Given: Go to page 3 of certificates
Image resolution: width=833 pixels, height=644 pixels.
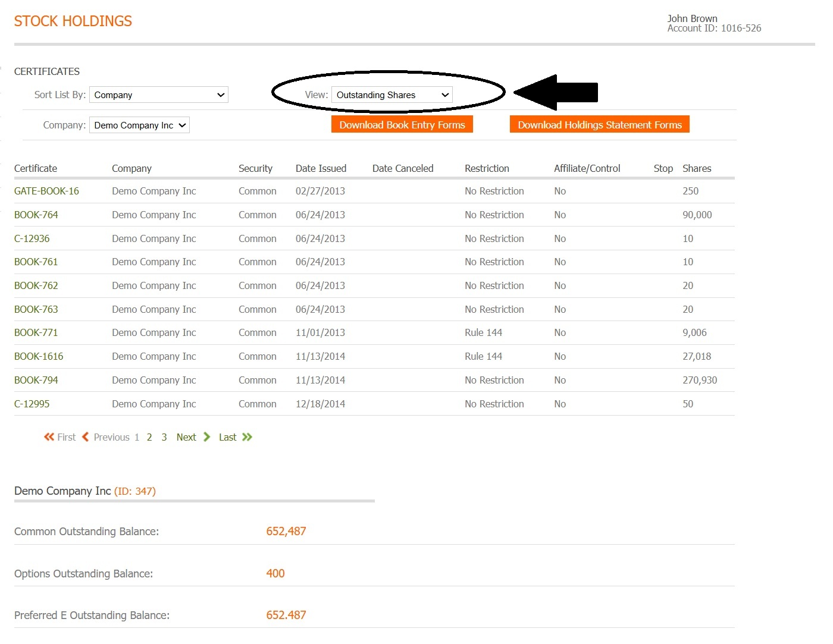Looking at the screenshot, I should pyautogui.click(x=164, y=438).
